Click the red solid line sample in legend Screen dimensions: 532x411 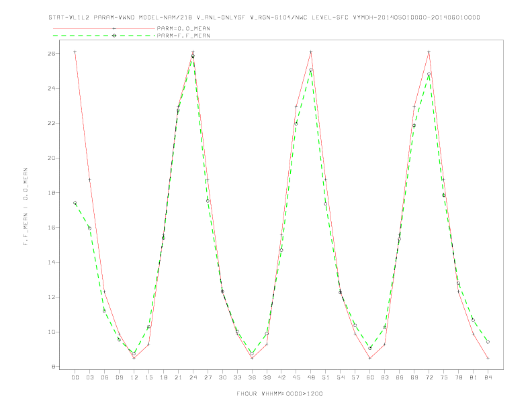coord(104,28)
